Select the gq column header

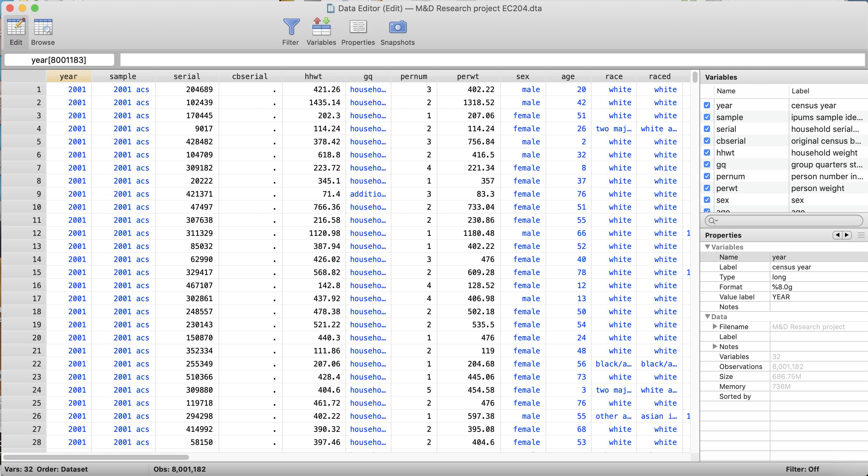[368, 77]
